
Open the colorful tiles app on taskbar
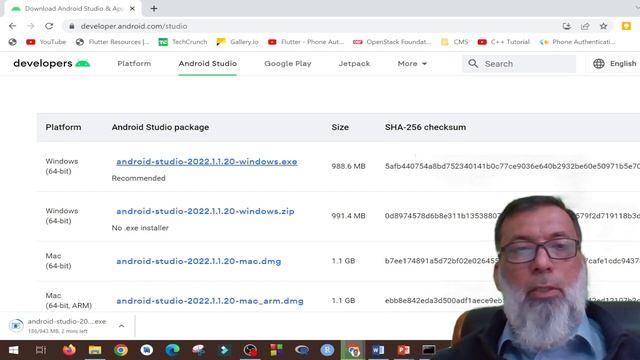(276, 350)
